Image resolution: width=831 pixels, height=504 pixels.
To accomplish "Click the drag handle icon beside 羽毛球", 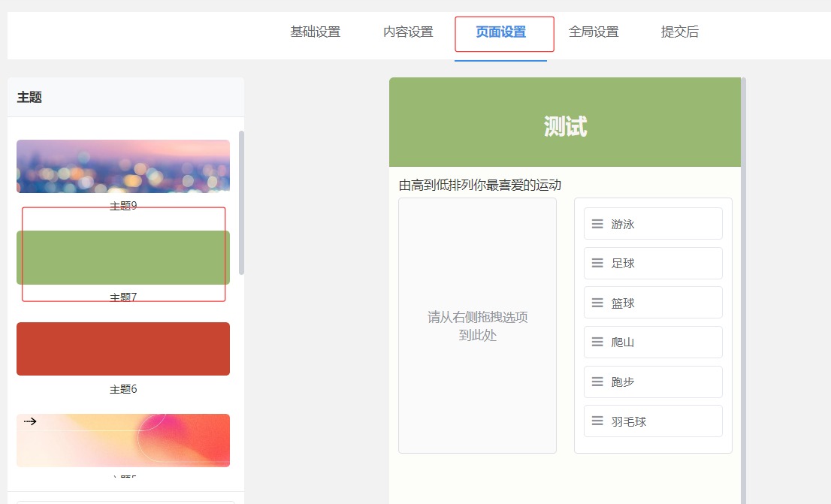I will [x=597, y=421].
